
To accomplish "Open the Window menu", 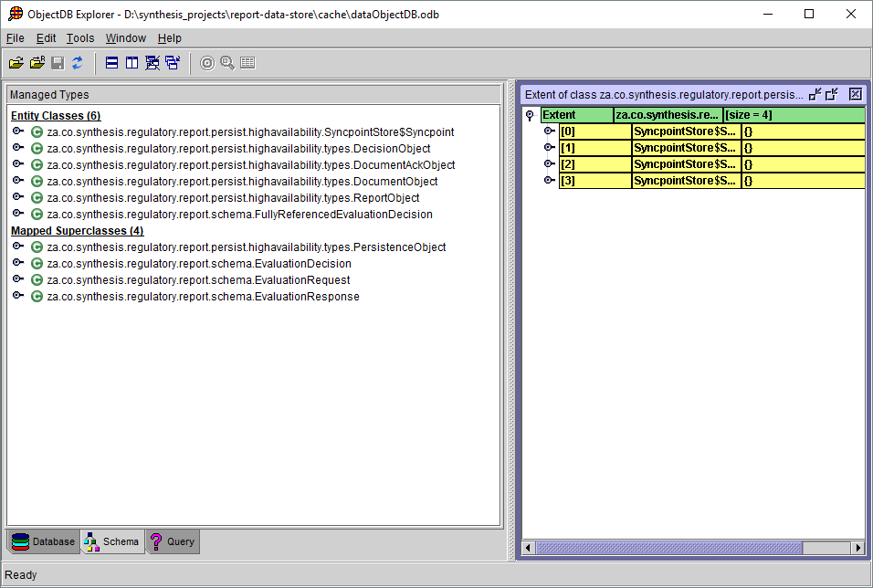I will tap(126, 37).
